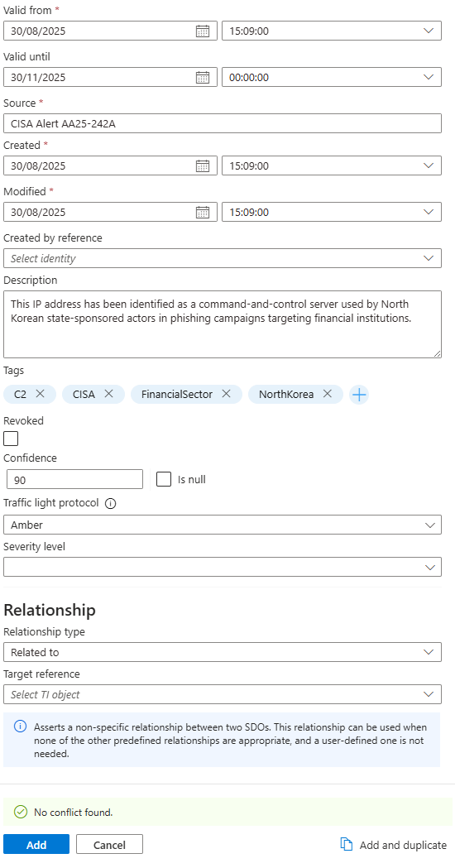455x868 pixels.
Task: Expand the Relationship type dropdown
Action: click(223, 652)
